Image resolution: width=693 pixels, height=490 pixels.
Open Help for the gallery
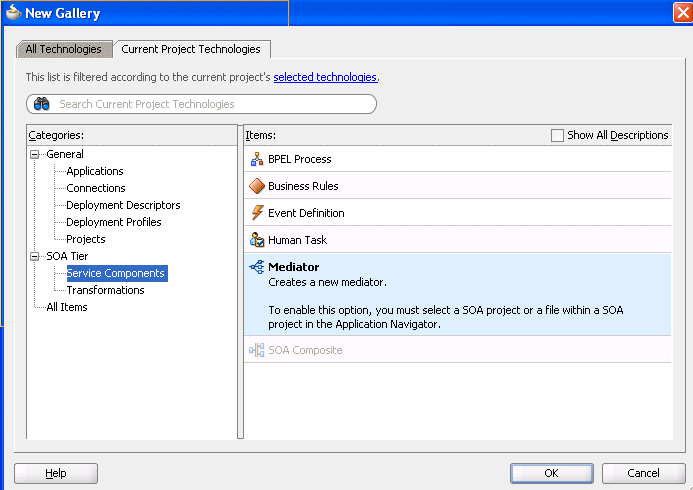click(56, 473)
